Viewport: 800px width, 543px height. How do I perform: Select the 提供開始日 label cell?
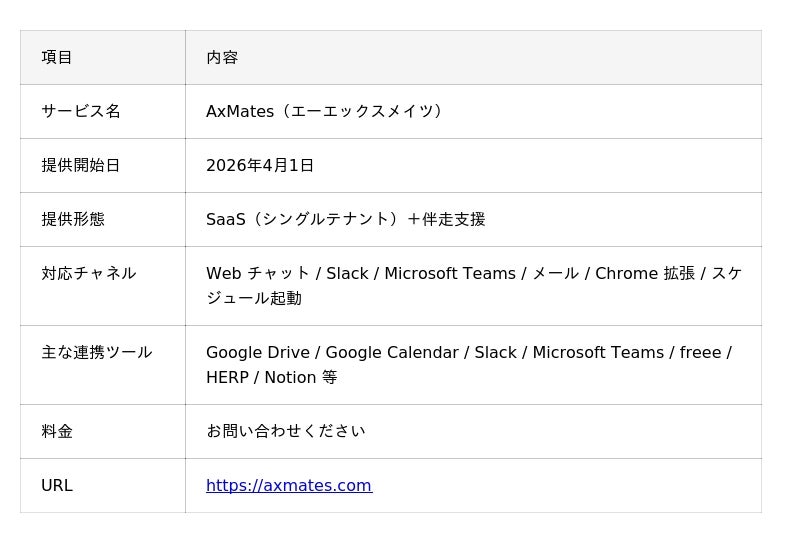81,166
